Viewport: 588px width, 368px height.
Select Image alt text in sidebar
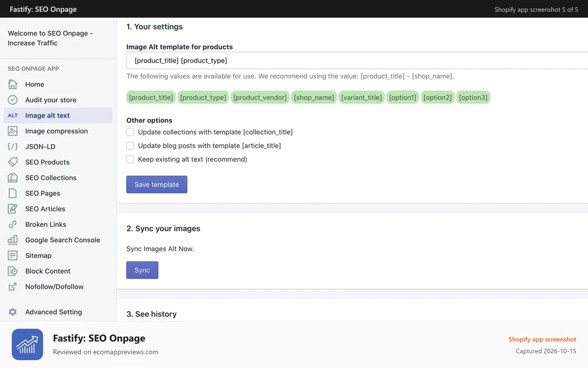click(x=58, y=115)
